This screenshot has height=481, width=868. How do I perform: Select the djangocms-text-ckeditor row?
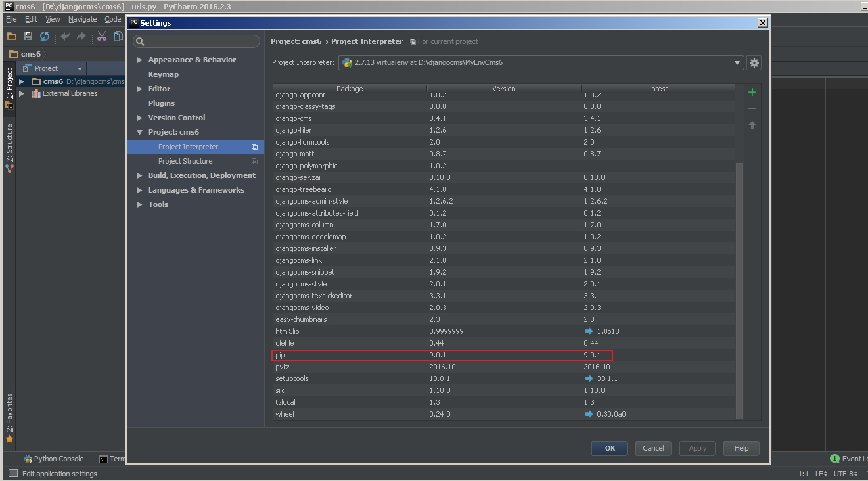505,296
